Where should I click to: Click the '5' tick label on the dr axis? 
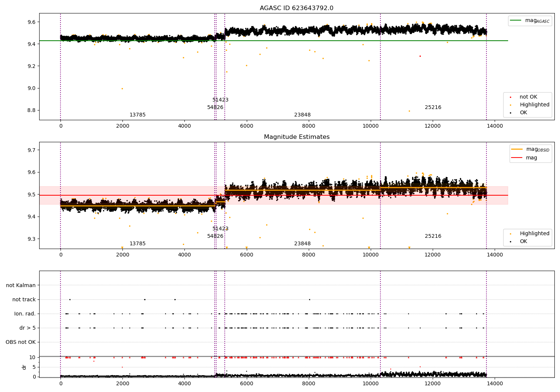(x=34, y=367)
